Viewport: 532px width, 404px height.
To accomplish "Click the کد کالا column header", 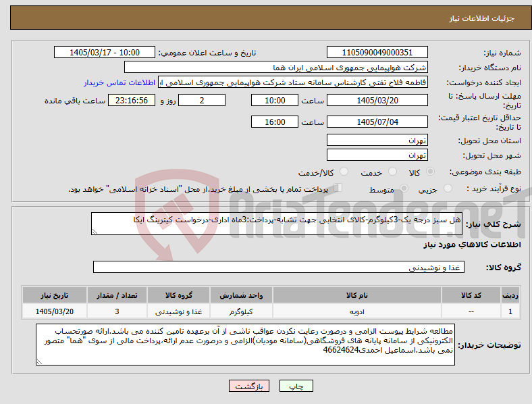I will 471,295.
